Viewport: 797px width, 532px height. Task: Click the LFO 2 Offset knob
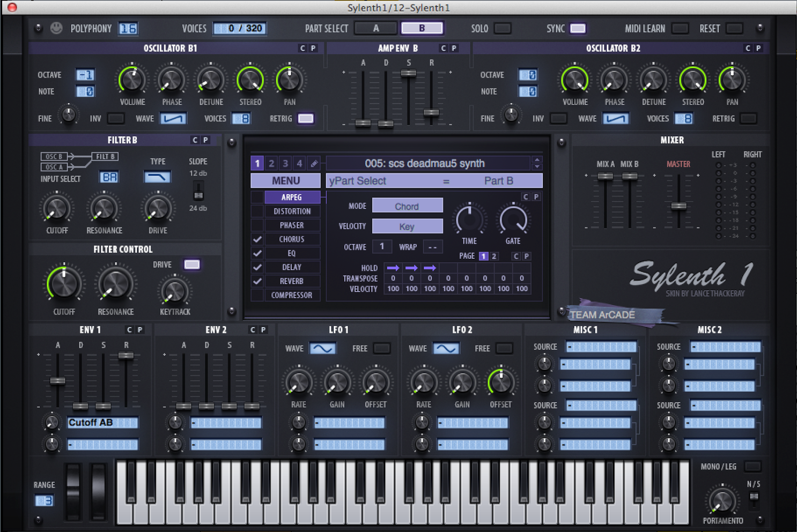501,382
